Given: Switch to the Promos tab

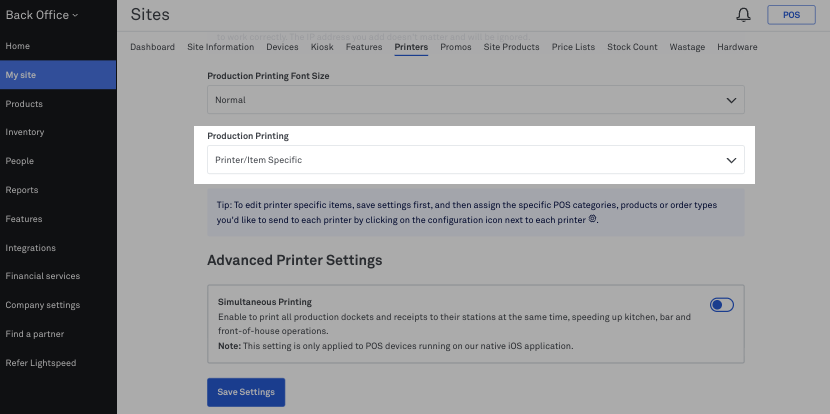Looking at the screenshot, I should 456,47.
